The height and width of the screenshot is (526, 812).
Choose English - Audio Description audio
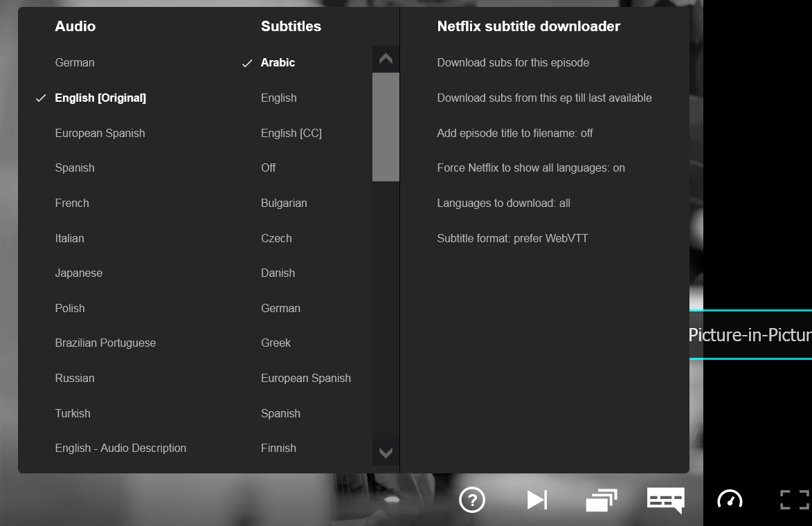(120, 448)
